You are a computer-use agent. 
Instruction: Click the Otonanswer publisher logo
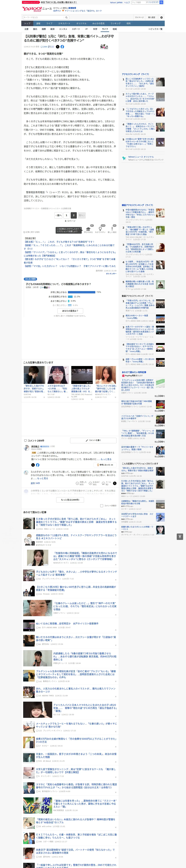(104, 47)
